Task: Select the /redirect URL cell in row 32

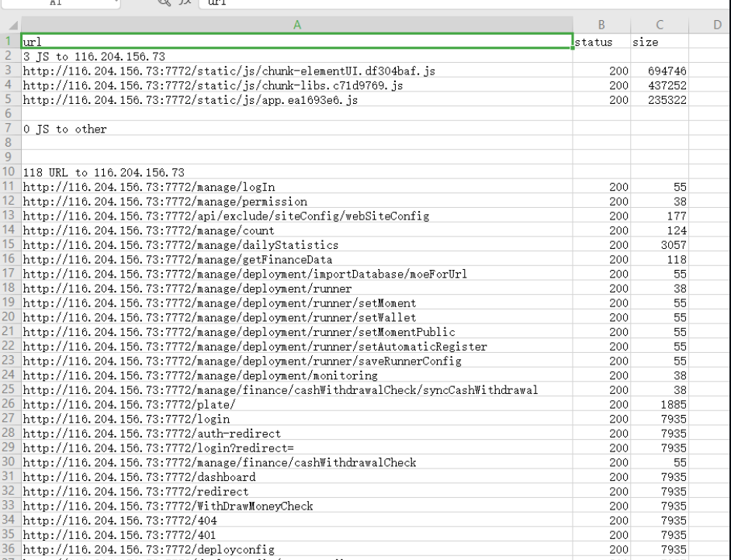Action: (297, 492)
